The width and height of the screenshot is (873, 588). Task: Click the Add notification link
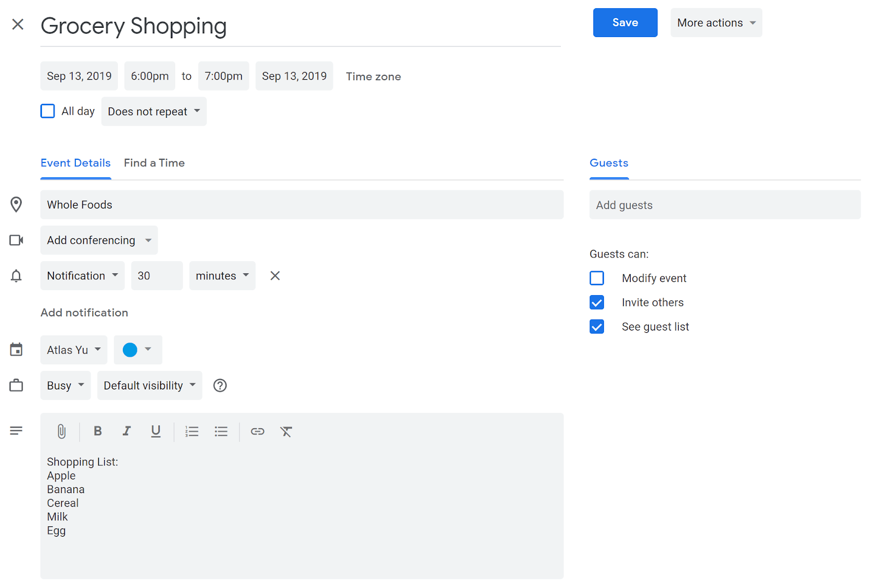85,313
